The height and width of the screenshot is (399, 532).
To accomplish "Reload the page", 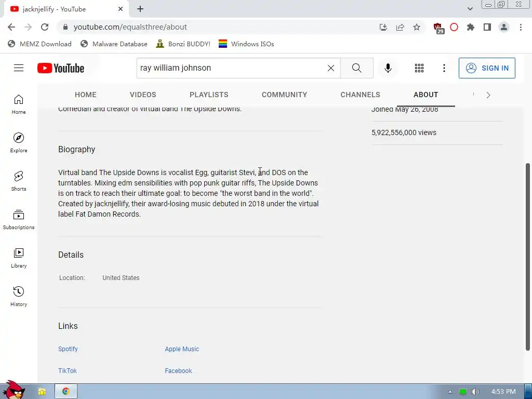I will pos(45,27).
